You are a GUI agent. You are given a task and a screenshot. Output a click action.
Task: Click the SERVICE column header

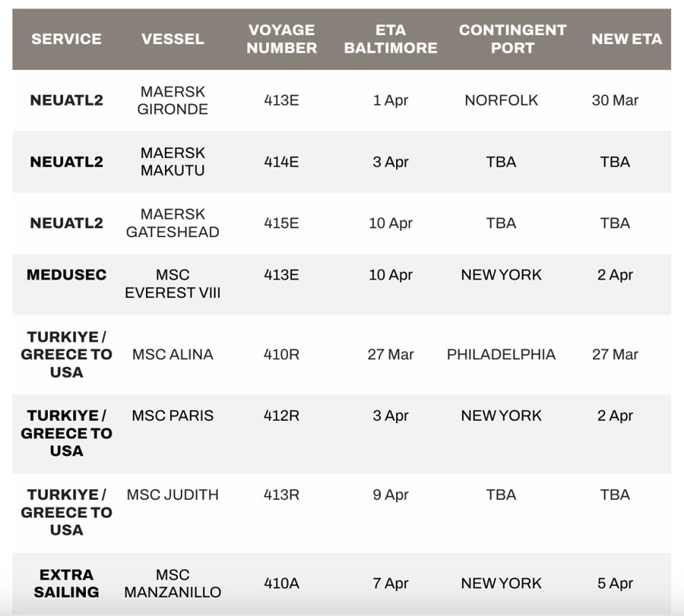(x=66, y=39)
